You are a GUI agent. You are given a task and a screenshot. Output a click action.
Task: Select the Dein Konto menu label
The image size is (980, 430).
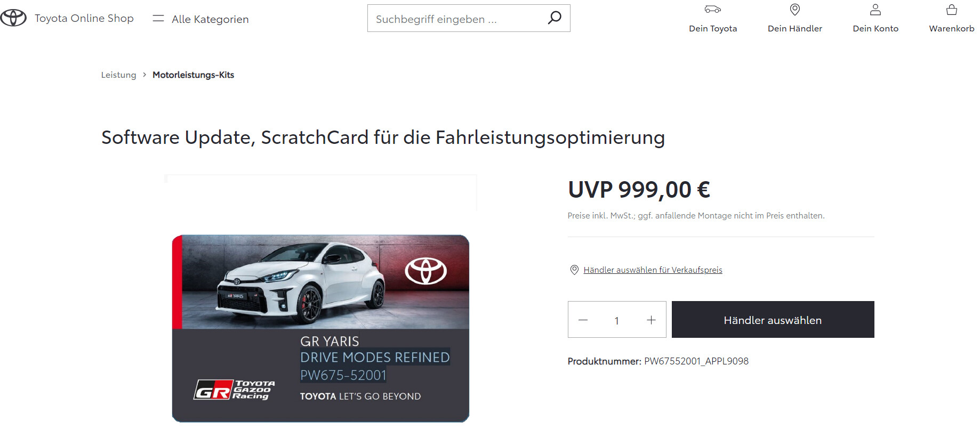point(875,29)
